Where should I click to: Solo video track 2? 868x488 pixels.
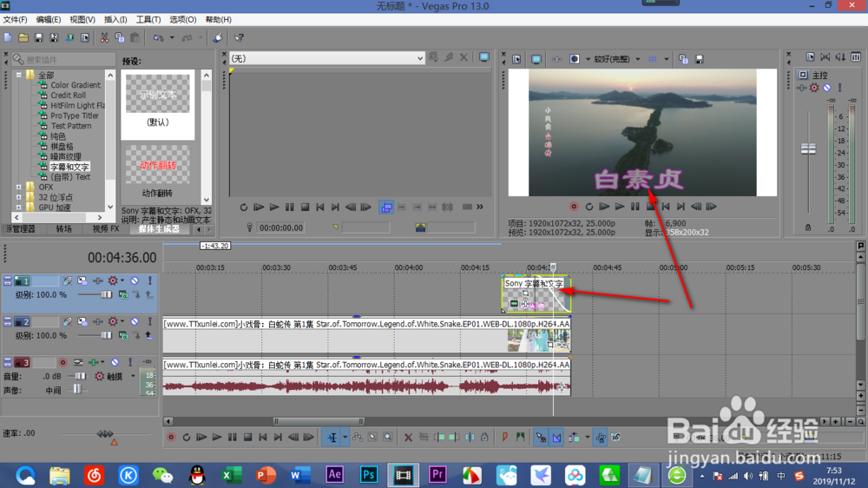(149, 322)
